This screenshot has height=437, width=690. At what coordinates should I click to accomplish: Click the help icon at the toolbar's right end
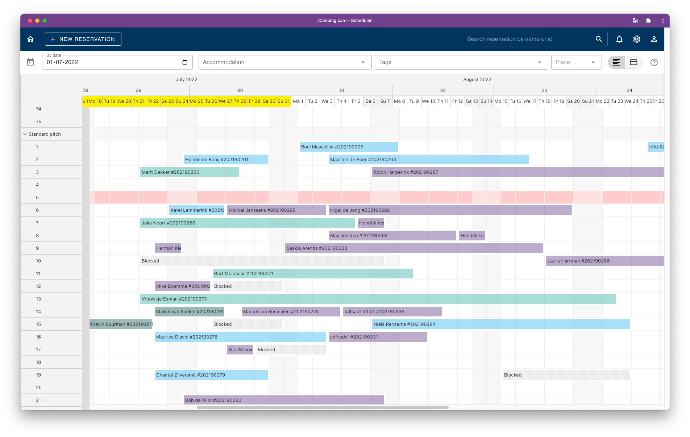click(x=654, y=62)
